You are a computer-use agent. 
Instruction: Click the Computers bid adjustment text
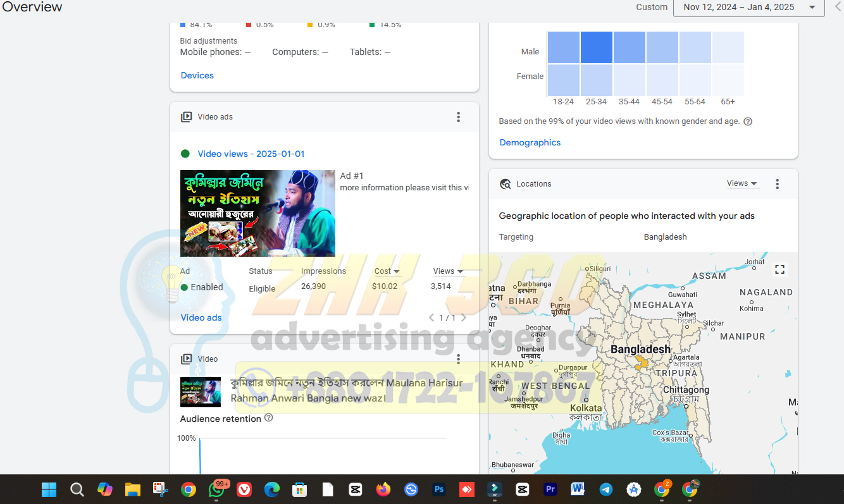pos(300,52)
